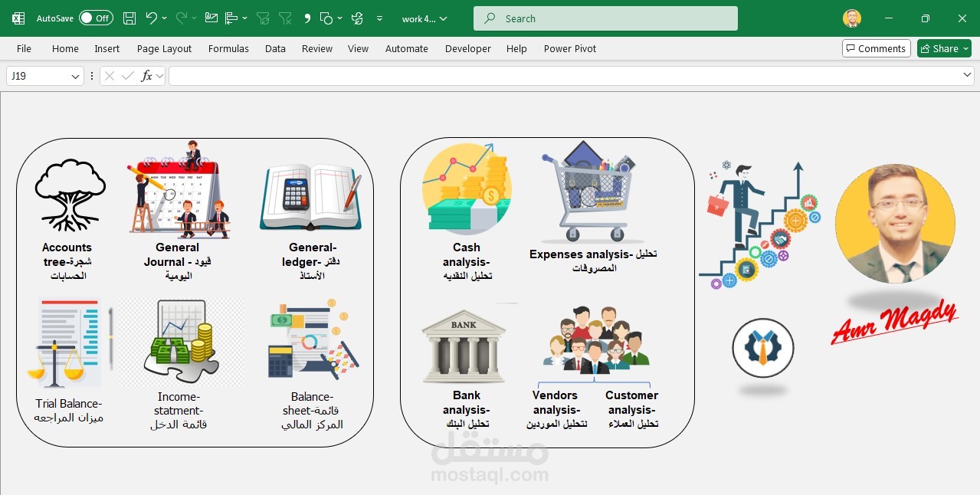Expand the Customize Quick Access Toolbar chevron
Image resolution: width=980 pixels, height=495 pixels.
tap(379, 18)
